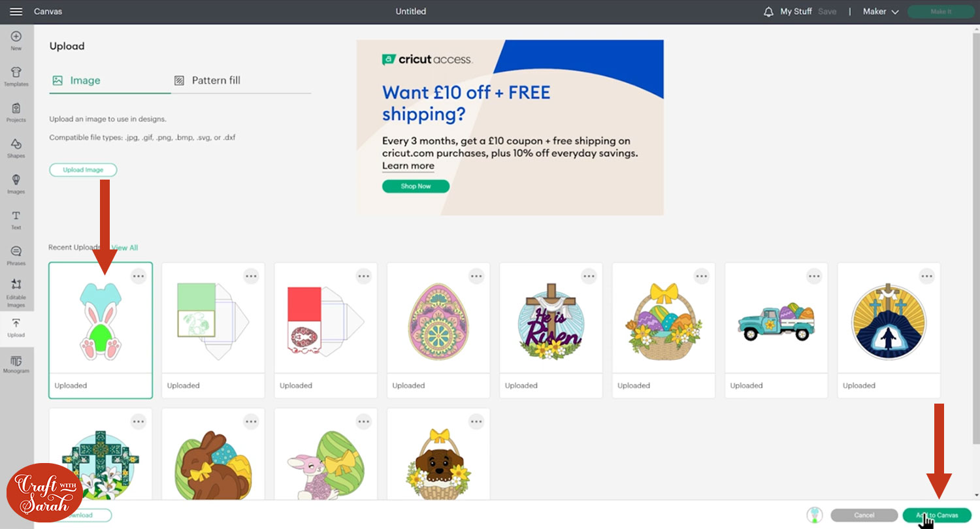
Task: Expand the Maker machine dropdown
Action: 881,12
